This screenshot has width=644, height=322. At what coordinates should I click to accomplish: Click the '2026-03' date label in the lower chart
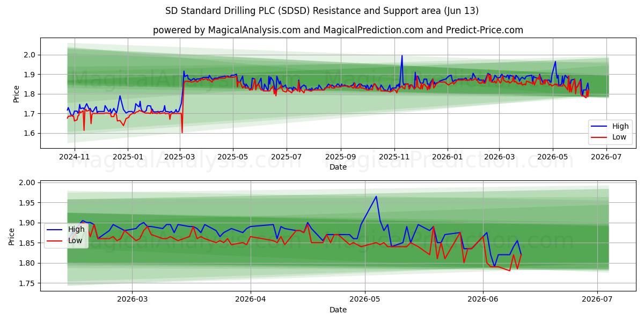pos(132,299)
